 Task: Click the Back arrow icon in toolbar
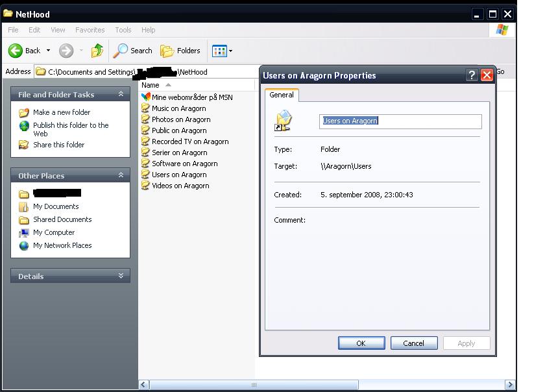point(16,51)
